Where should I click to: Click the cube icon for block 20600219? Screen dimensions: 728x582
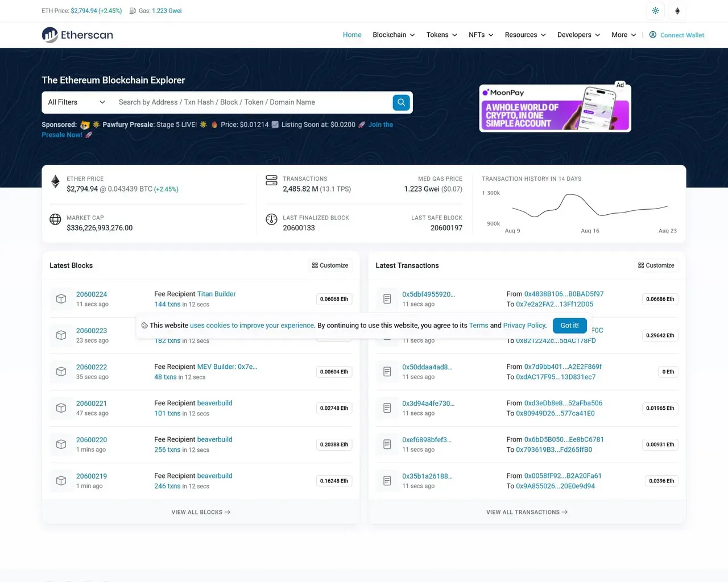(61, 481)
